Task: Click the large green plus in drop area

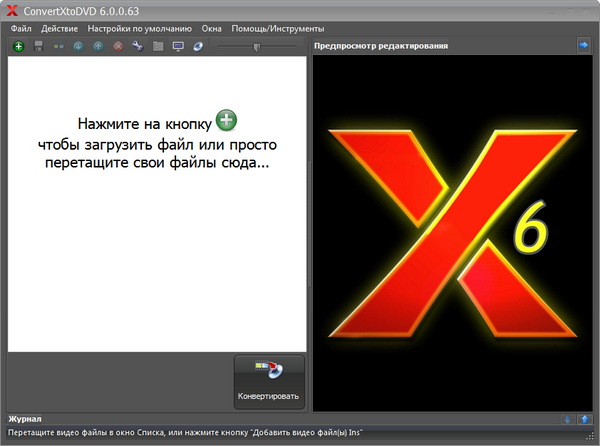Action: pyautogui.click(x=227, y=122)
